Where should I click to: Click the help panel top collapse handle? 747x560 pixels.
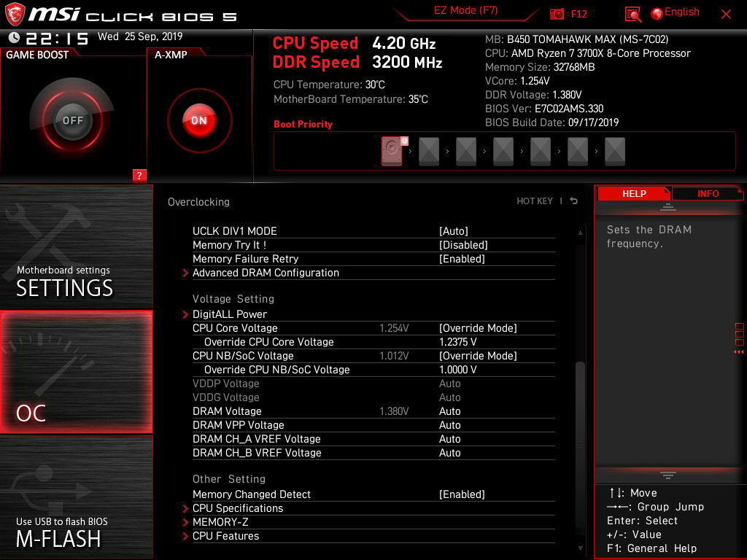tap(668, 207)
